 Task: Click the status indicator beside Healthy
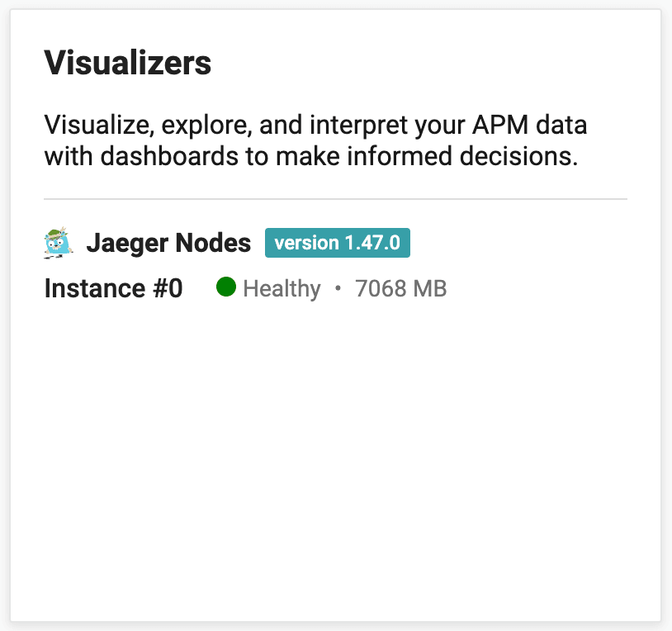(x=226, y=288)
